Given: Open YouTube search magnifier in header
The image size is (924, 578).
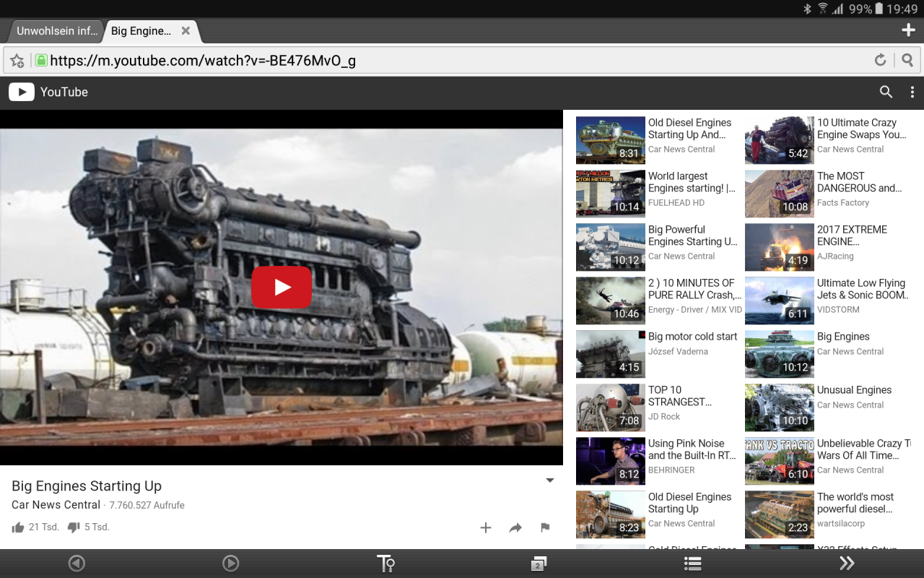Looking at the screenshot, I should [x=886, y=92].
